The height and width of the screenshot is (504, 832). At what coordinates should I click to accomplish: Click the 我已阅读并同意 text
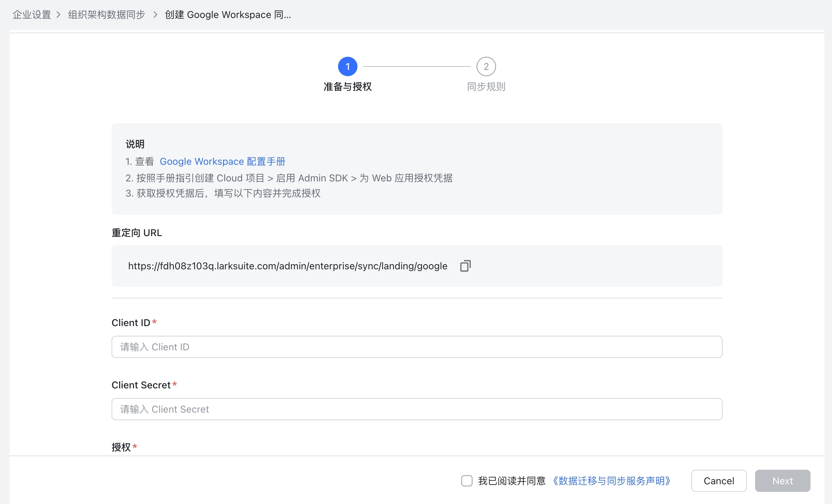pyautogui.click(x=512, y=481)
